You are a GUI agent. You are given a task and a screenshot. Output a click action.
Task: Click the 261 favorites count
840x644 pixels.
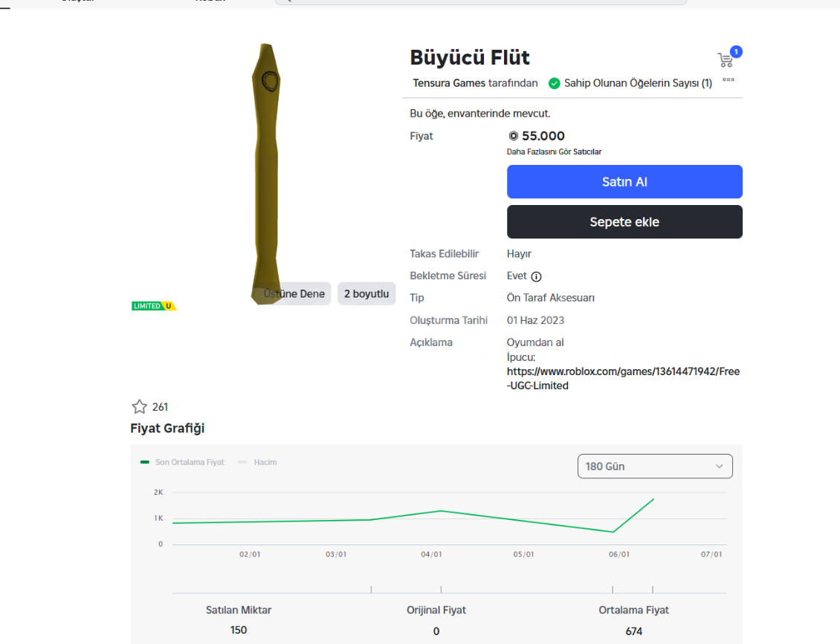[160, 407]
